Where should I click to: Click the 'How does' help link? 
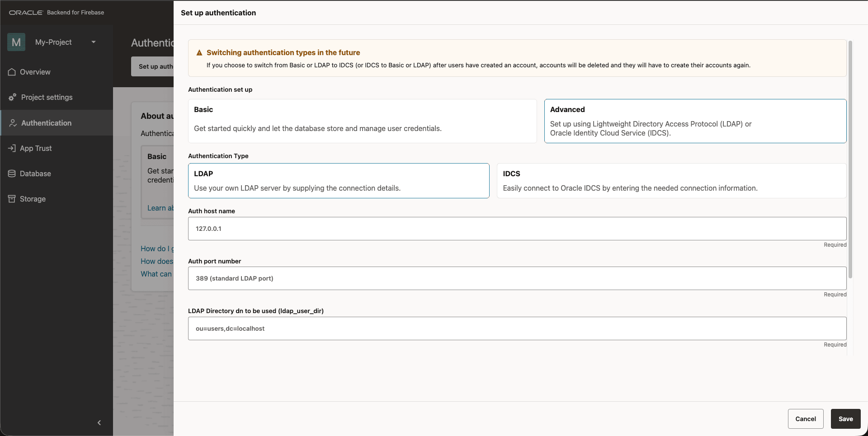tap(157, 261)
